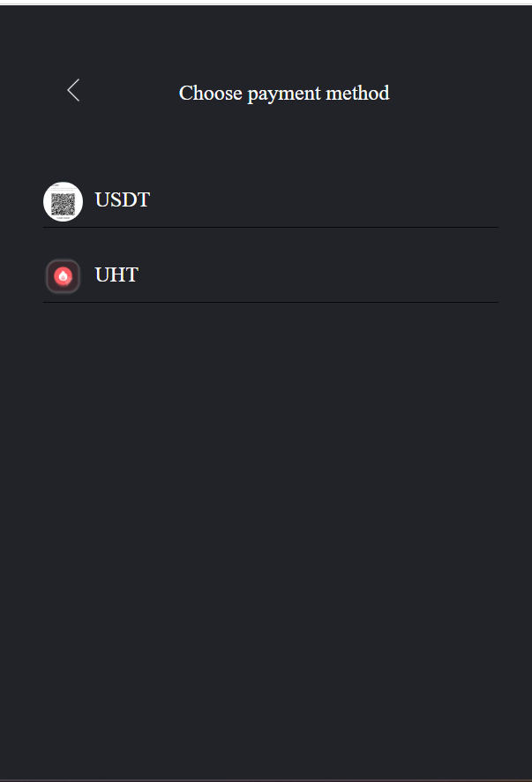This screenshot has width=532, height=782.
Task: Open the UHT token logo
Action: coord(63,276)
